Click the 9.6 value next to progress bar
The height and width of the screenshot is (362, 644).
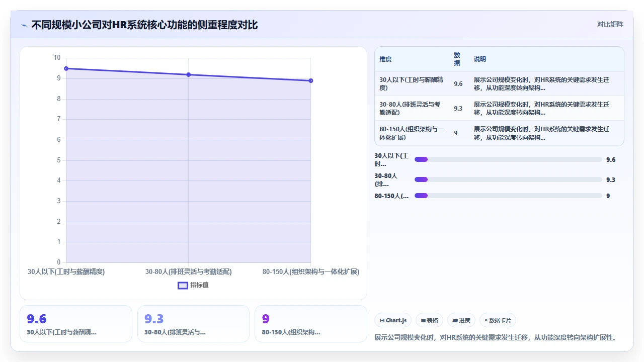(611, 160)
